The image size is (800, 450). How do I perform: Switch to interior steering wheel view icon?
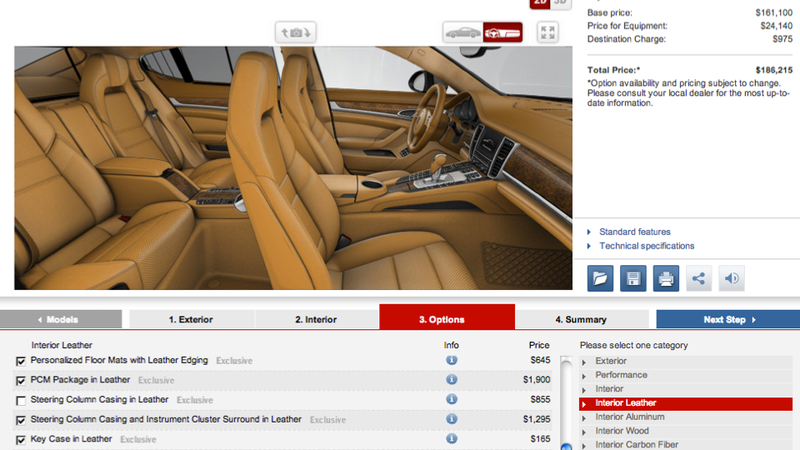point(503,33)
